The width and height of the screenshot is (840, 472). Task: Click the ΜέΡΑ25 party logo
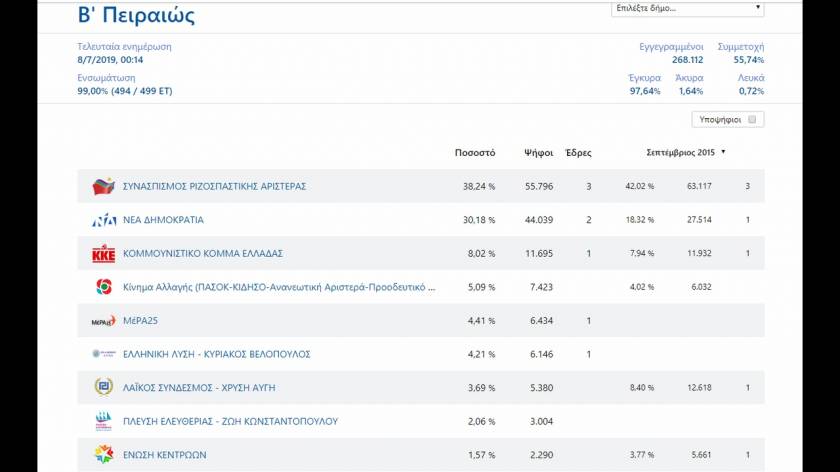(x=104, y=321)
